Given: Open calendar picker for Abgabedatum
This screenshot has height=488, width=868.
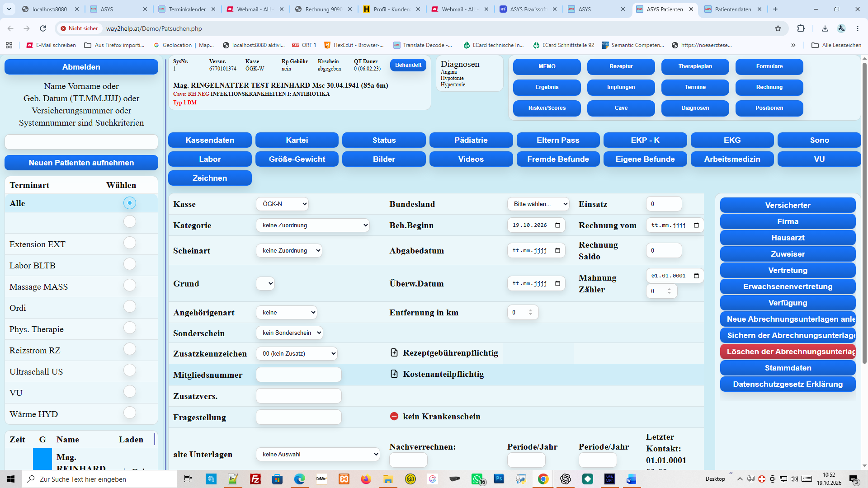Looking at the screenshot, I should [x=557, y=250].
